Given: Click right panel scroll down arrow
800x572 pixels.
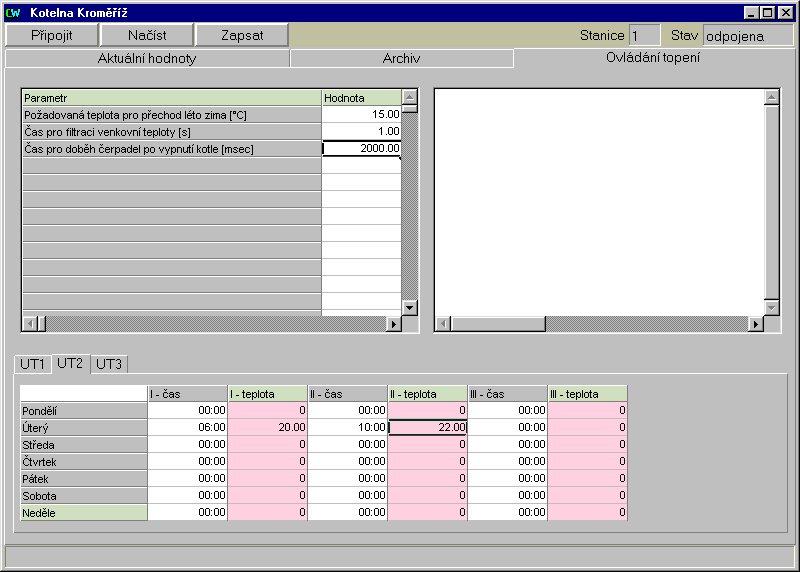Looking at the screenshot, I should (x=771, y=307).
